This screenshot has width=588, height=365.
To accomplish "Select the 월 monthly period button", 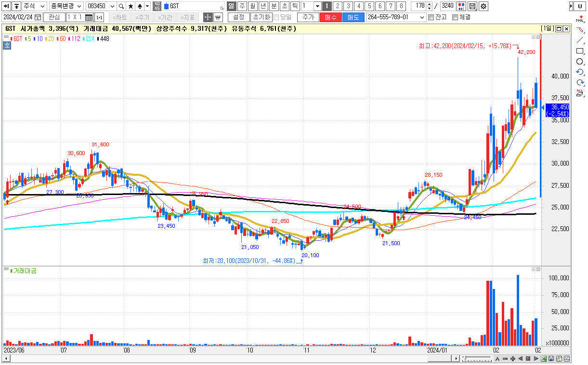I will 252,6.
